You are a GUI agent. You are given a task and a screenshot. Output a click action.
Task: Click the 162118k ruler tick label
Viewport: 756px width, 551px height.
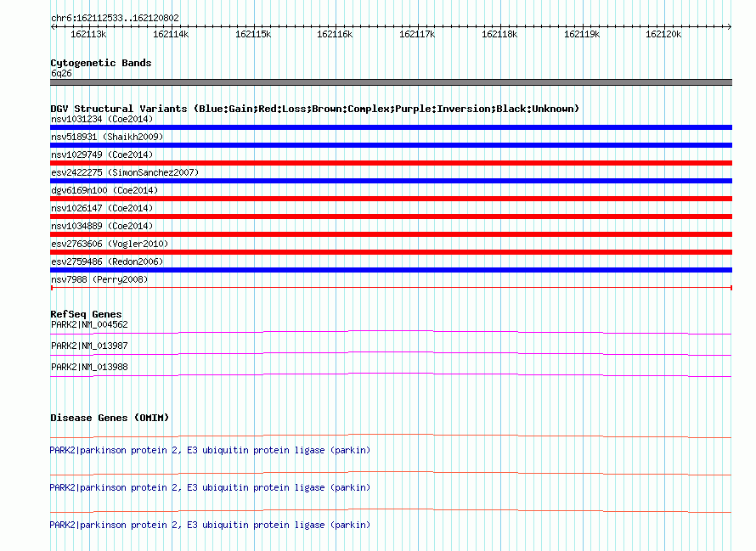coord(499,34)
